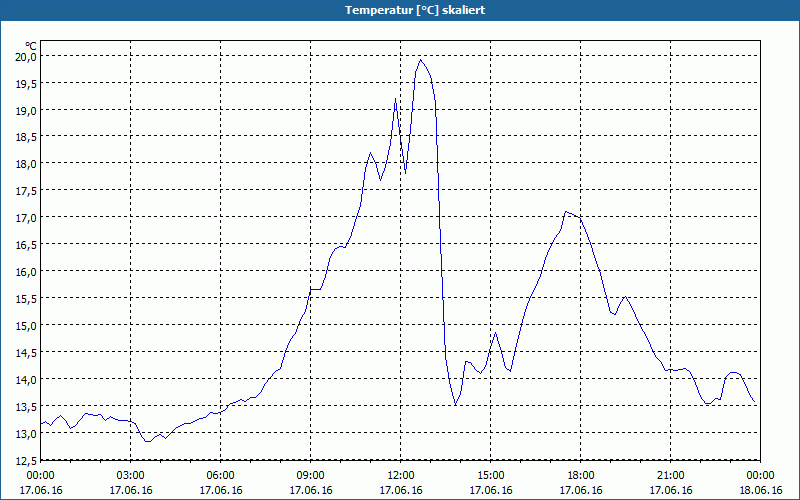
Task: Click the 17,0 y-axis label
Action: [24, 218]
